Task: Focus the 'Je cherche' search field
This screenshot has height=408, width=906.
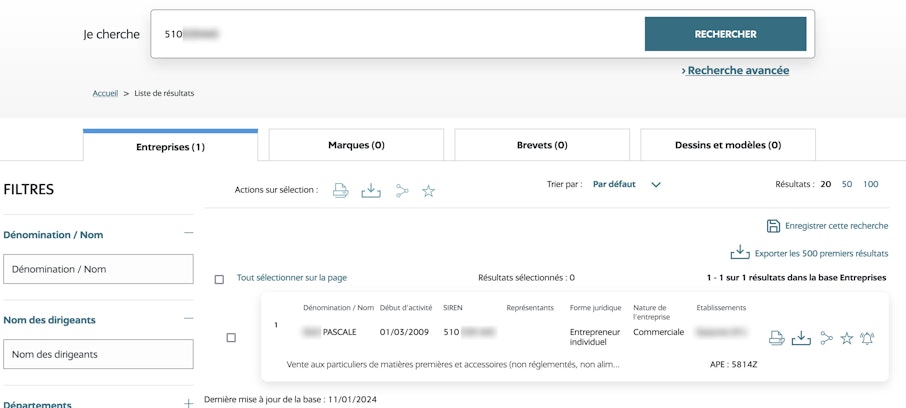Action: (398, 34)
